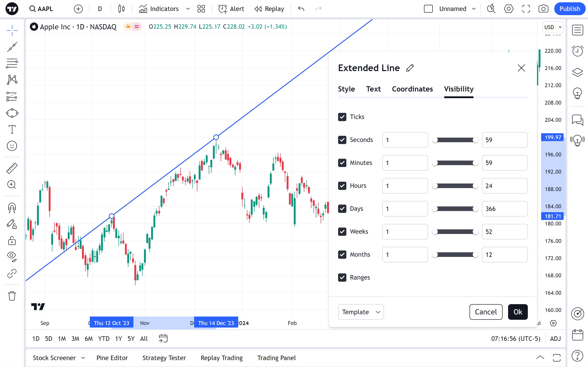Screen dimensions: 588x367
Task: Select the Text annotation tool
Action: [x=12, y=129]
